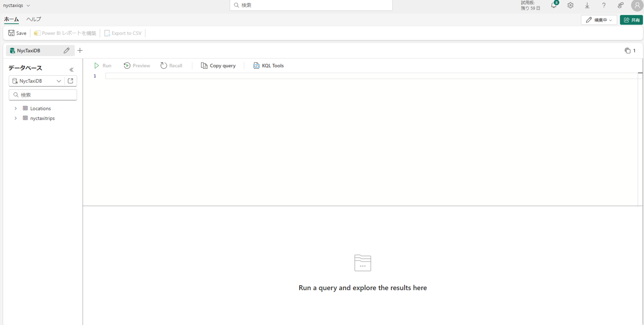The width and height of the screenshot is (644, 325).
Task: Run the query
Action: tap(102, 66)
